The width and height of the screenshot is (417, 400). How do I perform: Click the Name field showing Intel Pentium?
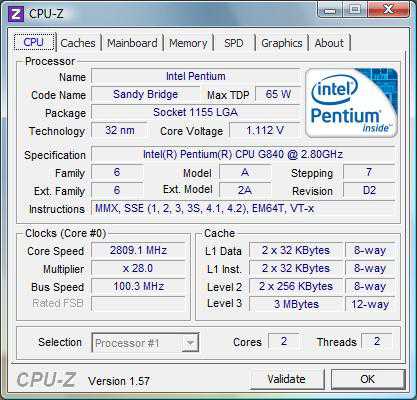196,76
